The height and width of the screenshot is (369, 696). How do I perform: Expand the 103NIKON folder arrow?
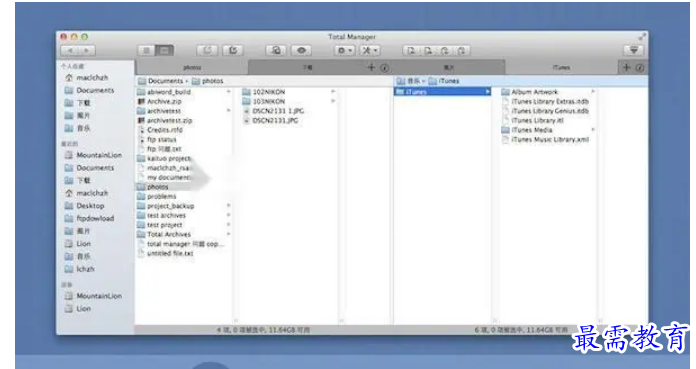333,101
